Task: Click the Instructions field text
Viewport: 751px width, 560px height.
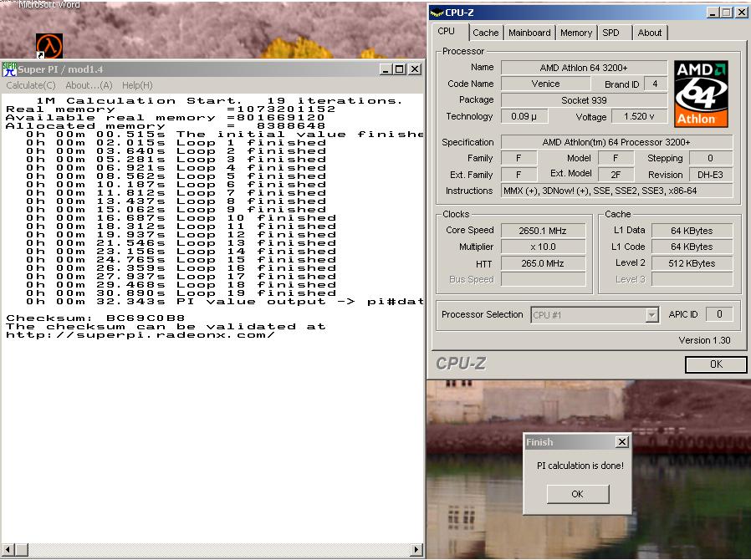Action: [617, 191]
